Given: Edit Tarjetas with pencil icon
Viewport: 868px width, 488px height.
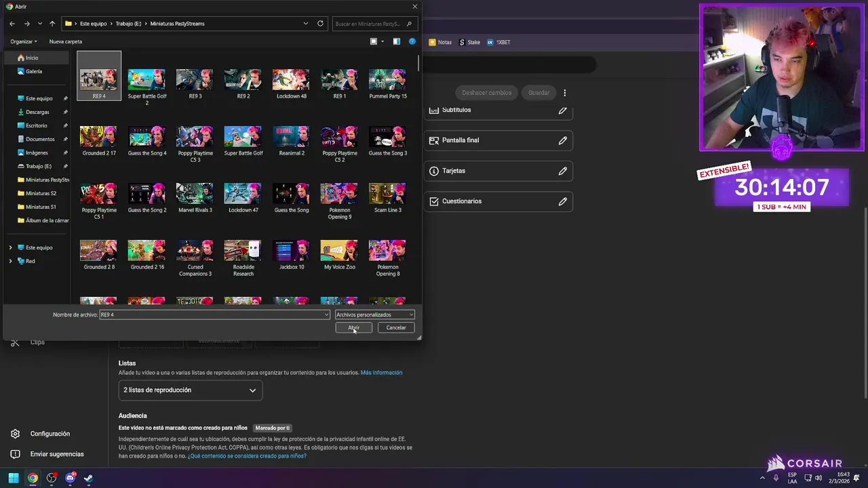Looking at the screenshot, I should point(563,171).
